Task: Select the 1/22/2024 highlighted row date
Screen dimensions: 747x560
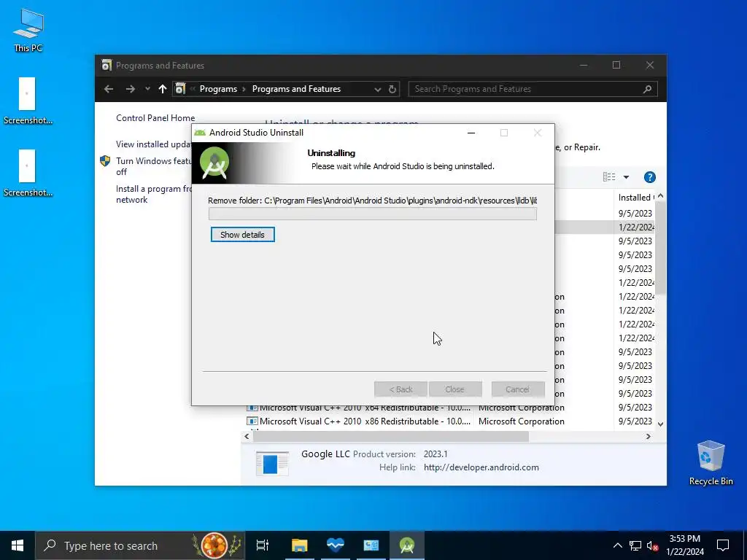Action: coord(636,227)
